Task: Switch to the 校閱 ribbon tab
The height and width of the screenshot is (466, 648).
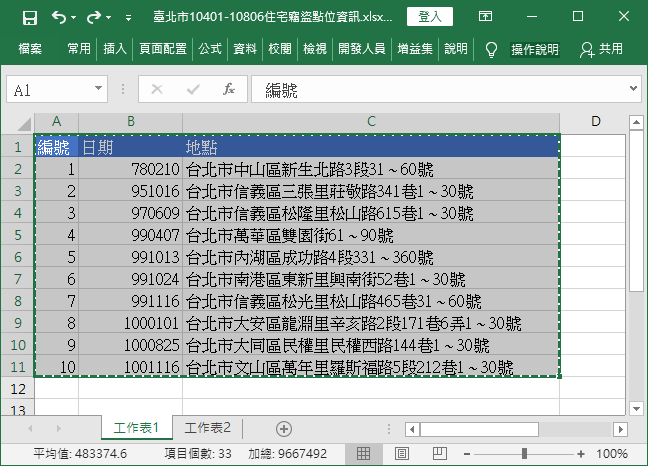Action: pos(280,49)
